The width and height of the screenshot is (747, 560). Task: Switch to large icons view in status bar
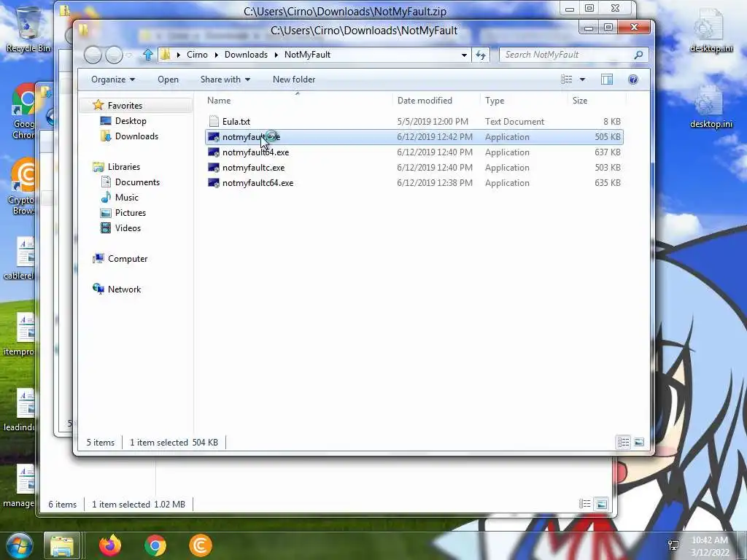pyautogui.click(x=639, y=443)
